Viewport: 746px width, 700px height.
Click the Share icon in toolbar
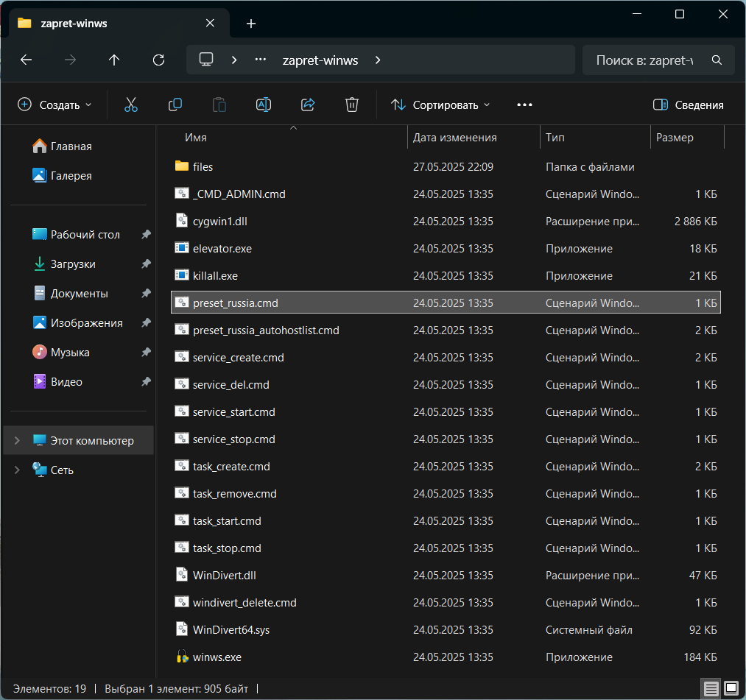coord(308,105)
